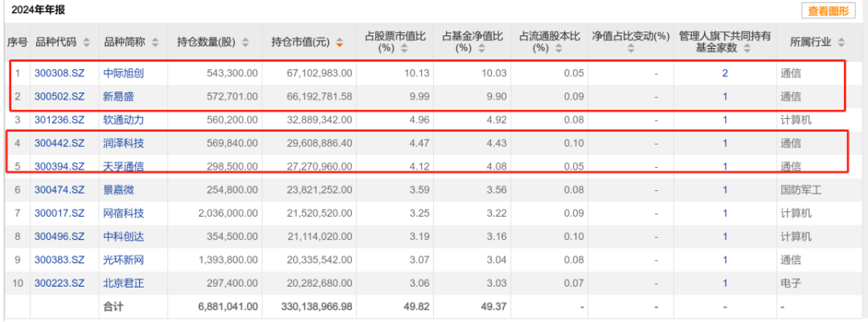Click co-holding fund count for 网宿科技
Screen dimensions: 868x322
click(725, 214)
